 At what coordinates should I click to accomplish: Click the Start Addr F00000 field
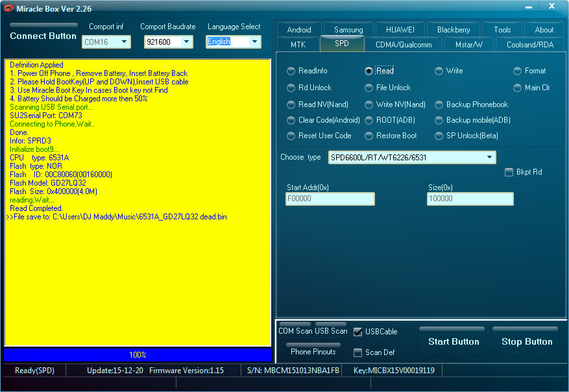coord(330,199)
